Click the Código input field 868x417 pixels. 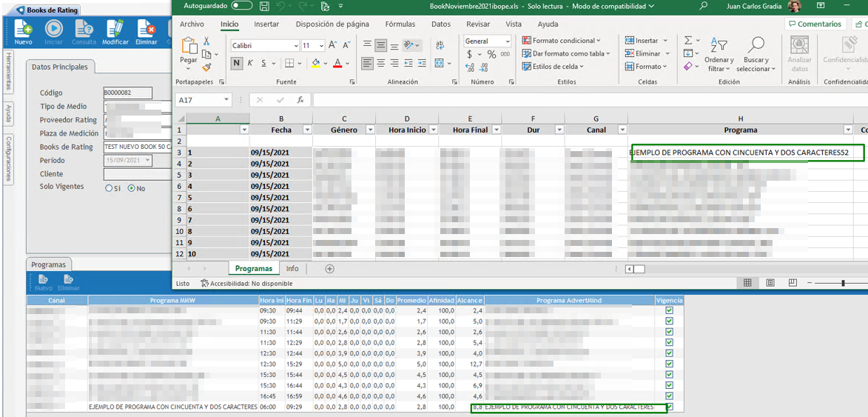pos(128,93)
